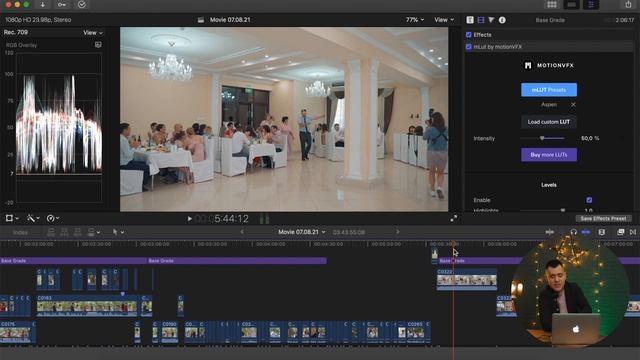This screenshot has height=360, width=640.
Task: Open the overwrite clip options dropdown
Action: pos(93,232)
